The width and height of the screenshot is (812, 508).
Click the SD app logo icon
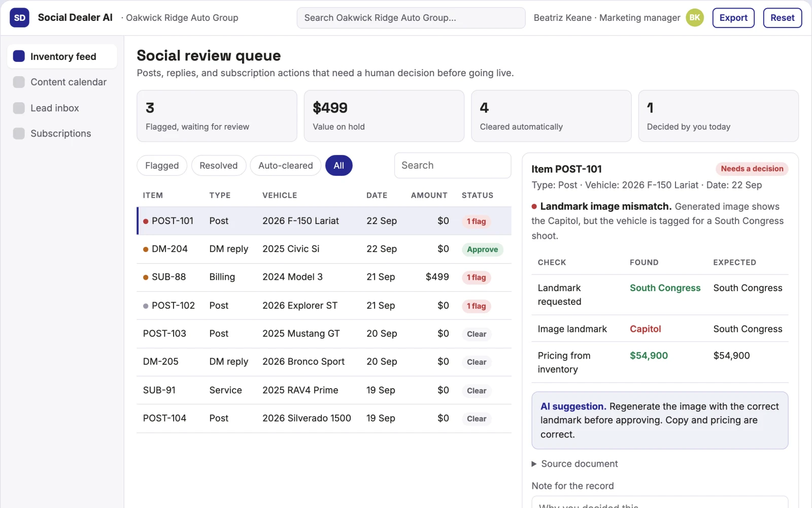point(19,18)
